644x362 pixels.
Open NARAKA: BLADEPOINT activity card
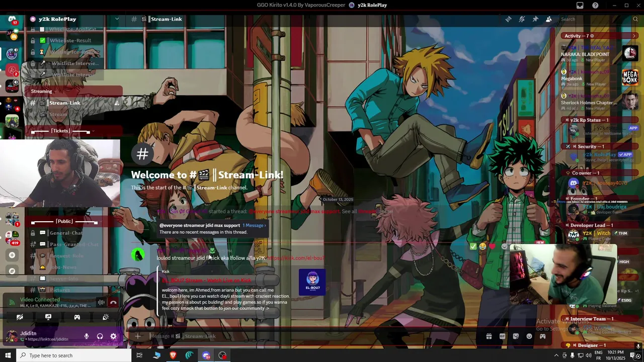pos(600,53)
